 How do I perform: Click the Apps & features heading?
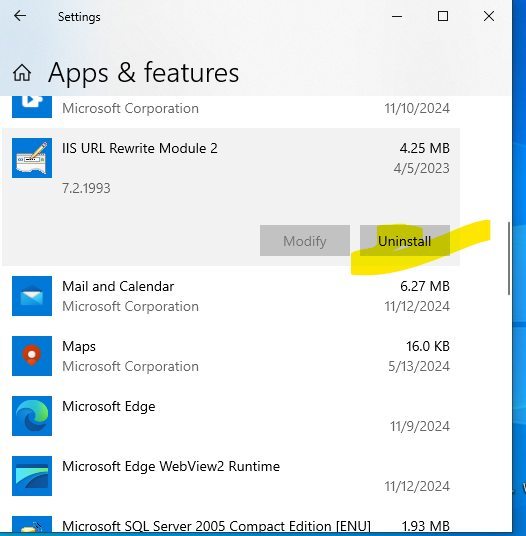[144, 72]
